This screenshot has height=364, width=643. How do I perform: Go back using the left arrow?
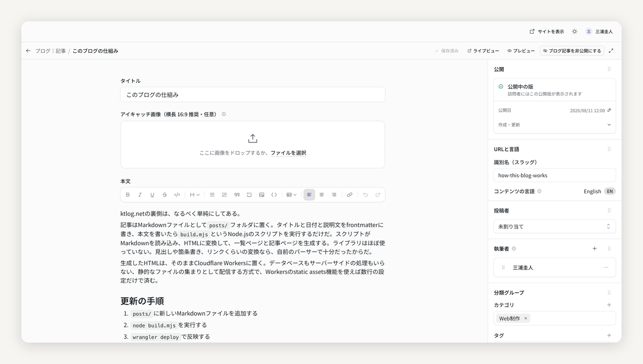28,51
